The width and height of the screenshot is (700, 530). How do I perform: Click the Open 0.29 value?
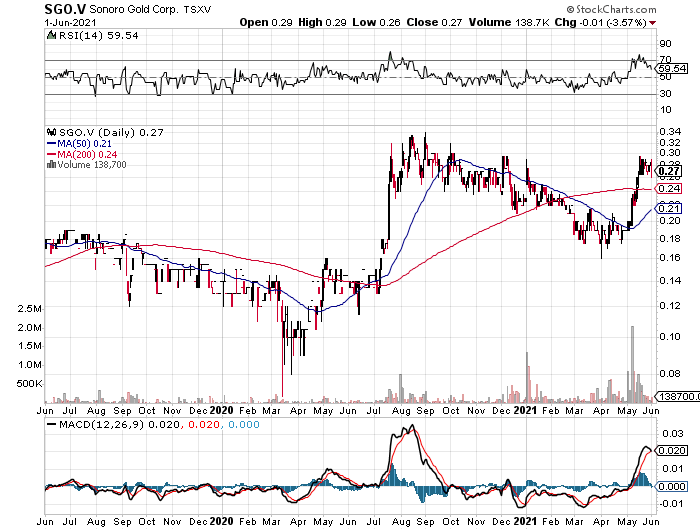click(266, 22)
